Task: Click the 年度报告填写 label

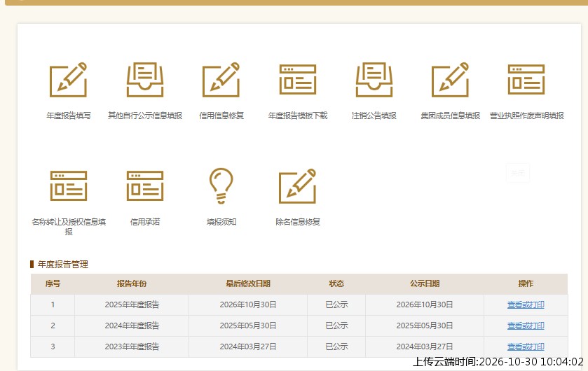Action: coord(68,115)
